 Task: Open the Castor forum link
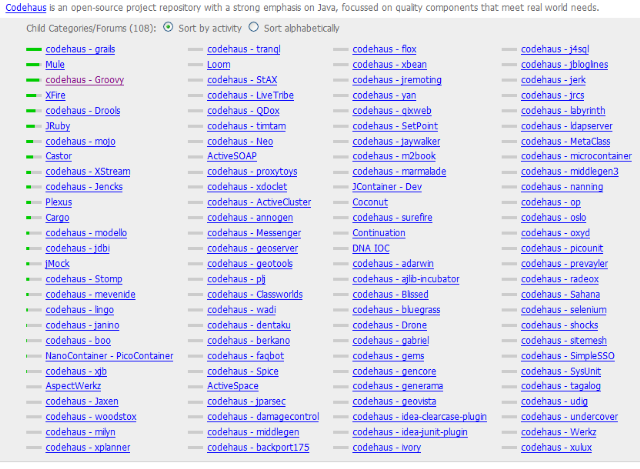pos(59,156)
